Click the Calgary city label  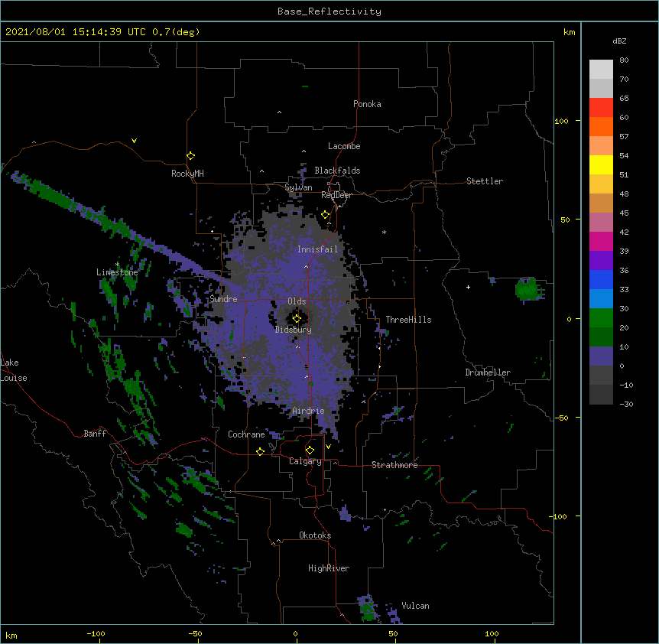pos(305,461)
